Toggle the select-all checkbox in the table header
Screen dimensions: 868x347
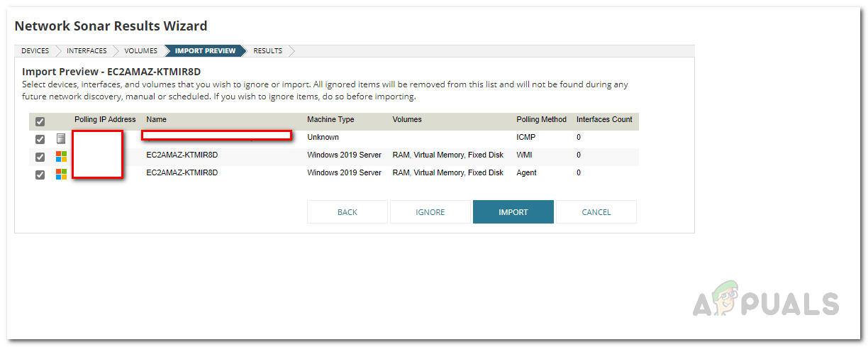40,121
